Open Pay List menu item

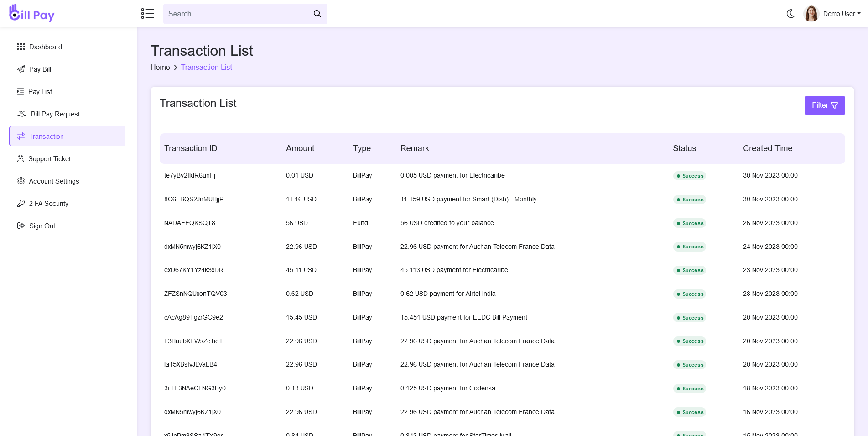(68, 91)
